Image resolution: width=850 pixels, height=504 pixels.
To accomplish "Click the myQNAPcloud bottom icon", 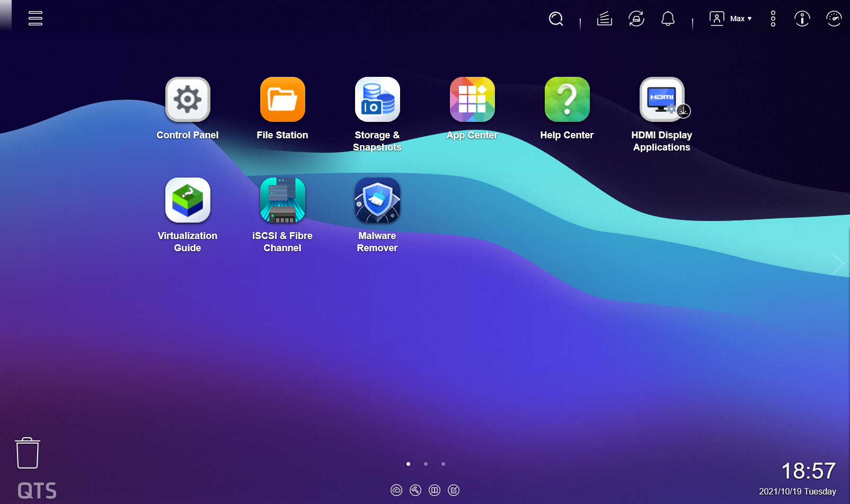I will pos(396,490).
